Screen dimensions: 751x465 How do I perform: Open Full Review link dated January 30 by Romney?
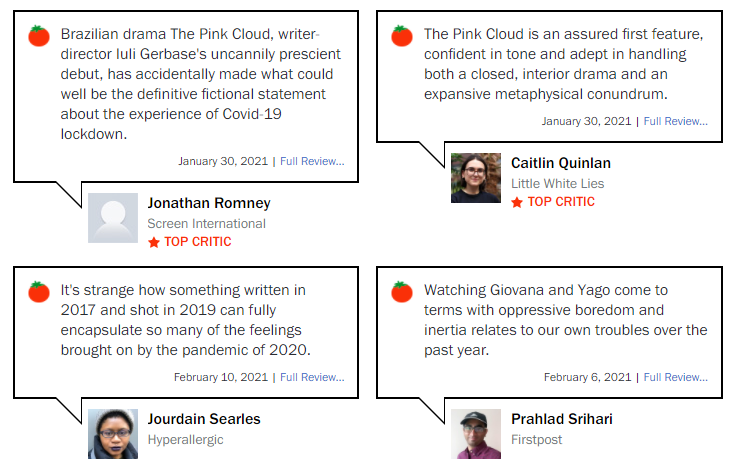click(x=312, y=161)
